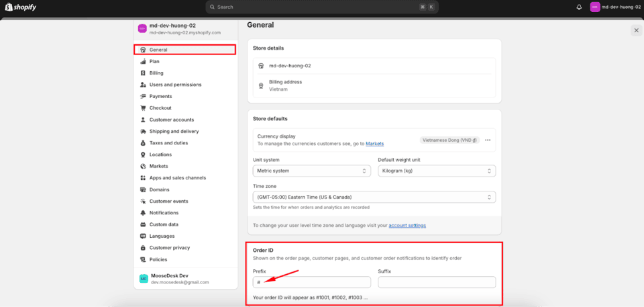Click the Shopify logo in top bar

pyautogui.click(x=21, y=7)
